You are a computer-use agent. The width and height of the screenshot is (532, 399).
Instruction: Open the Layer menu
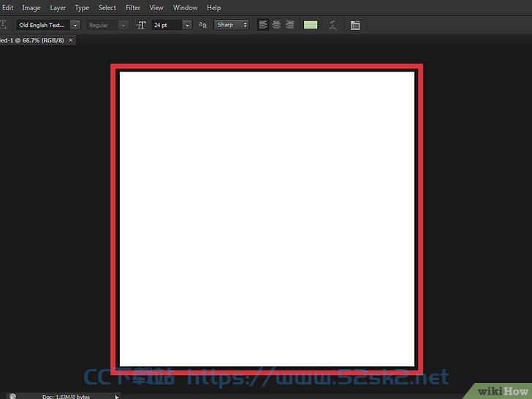click(x=58, y=7)
